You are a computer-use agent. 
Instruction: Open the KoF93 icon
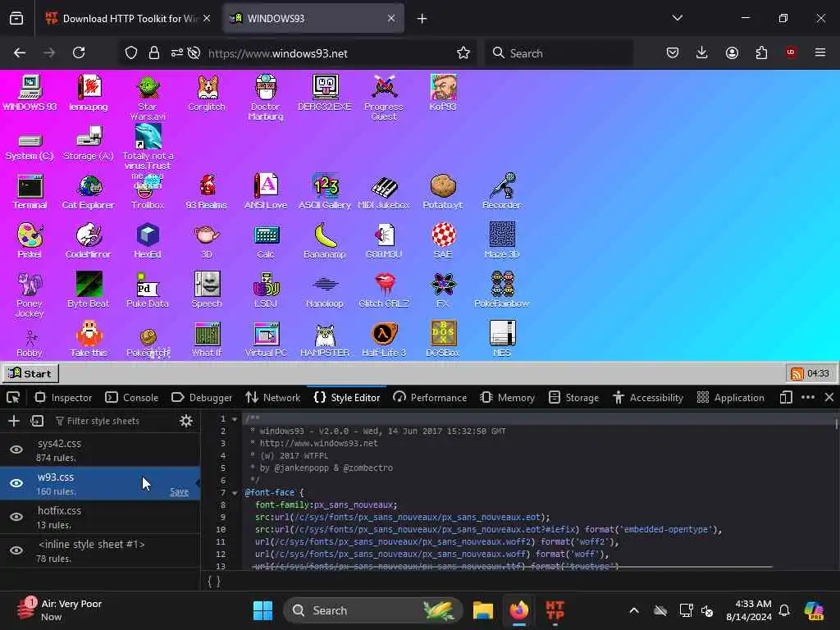(443, 92)
